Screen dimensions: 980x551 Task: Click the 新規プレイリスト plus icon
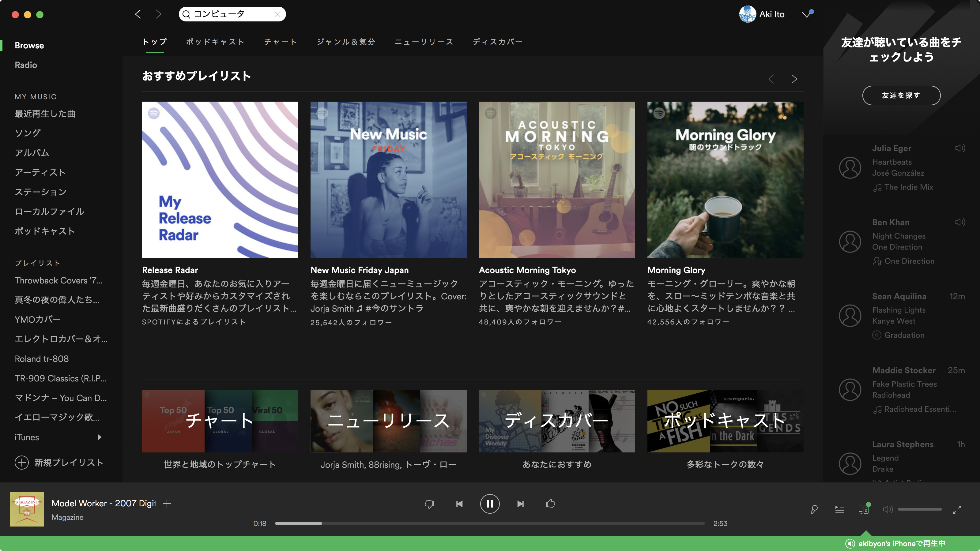coord(22,463)
